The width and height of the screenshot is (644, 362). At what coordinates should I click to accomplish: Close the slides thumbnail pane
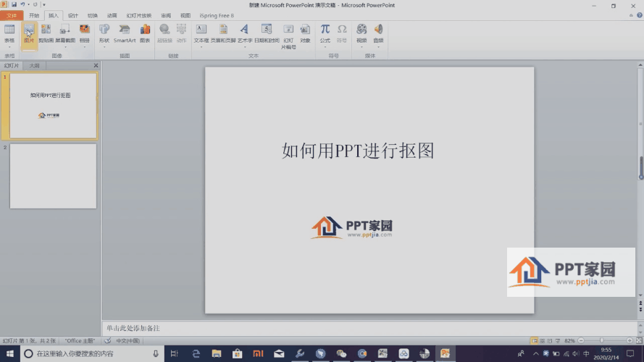click(x=96, y=65)
